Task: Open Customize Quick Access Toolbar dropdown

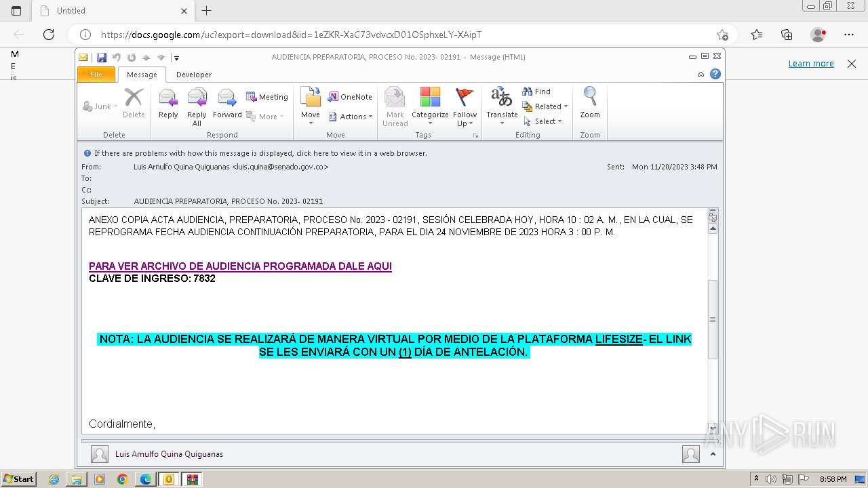Action: click(x=176, y=58)
